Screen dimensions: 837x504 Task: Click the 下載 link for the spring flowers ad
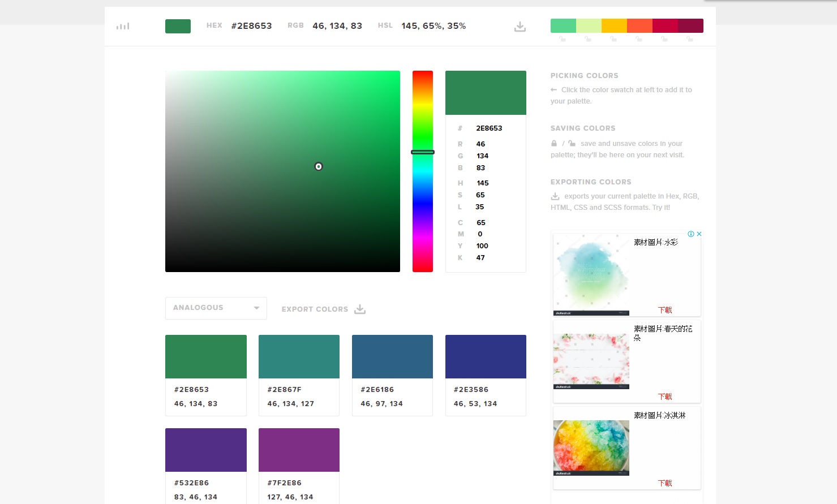coord(665,397)
